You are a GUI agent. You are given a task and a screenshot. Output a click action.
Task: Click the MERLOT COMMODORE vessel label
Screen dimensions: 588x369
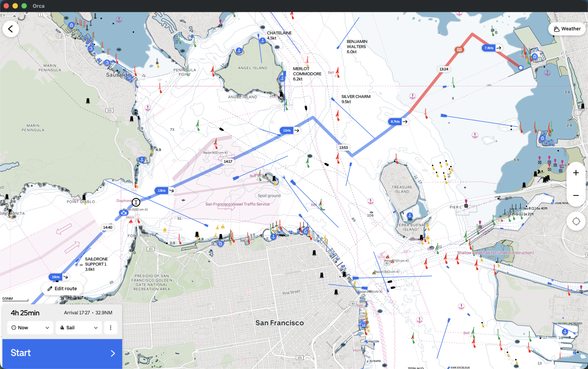[307, 74]
